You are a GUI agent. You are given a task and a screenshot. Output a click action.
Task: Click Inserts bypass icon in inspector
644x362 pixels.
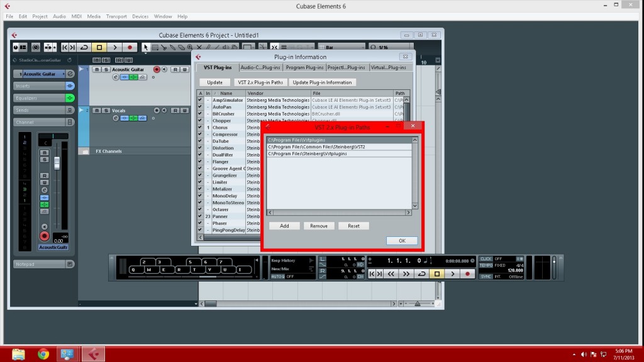70,85
